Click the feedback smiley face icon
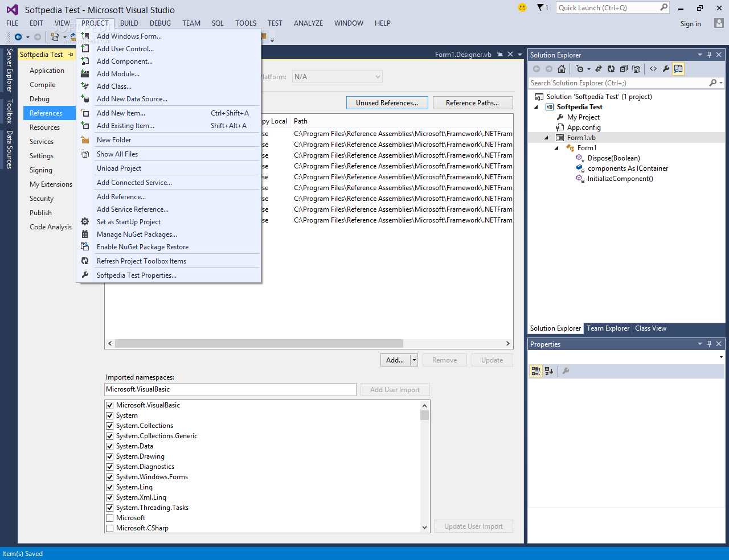 tap(522, 7)
